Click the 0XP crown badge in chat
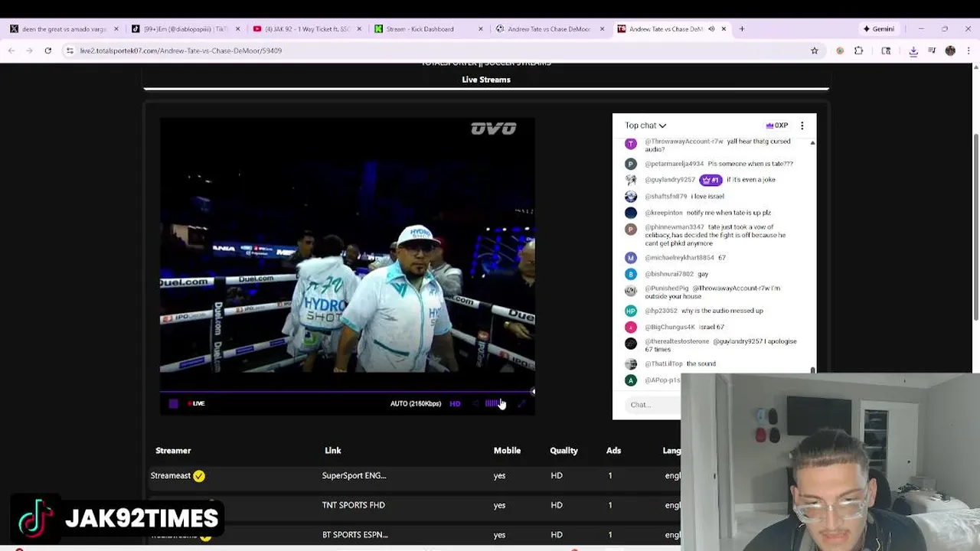Image resolution: width=980 pixels, height=551 pixels. click(776, 126)
